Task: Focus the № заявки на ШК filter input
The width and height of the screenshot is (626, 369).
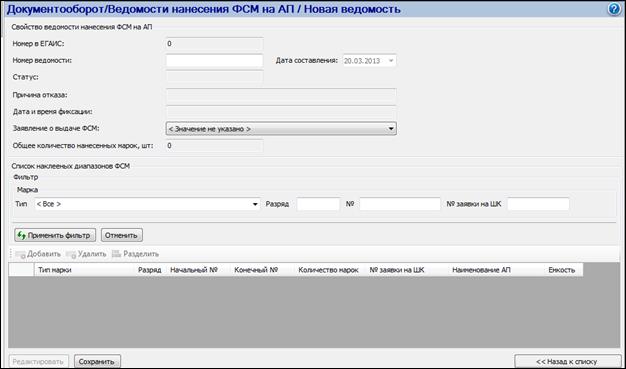Action: point(539,204)
